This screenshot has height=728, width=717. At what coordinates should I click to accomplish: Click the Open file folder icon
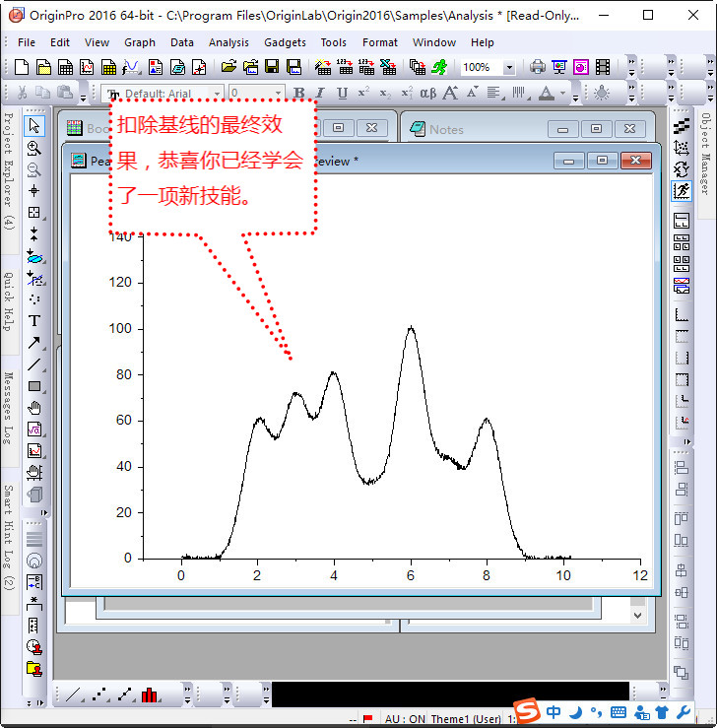pyautogui.click(x=228, y=67)
